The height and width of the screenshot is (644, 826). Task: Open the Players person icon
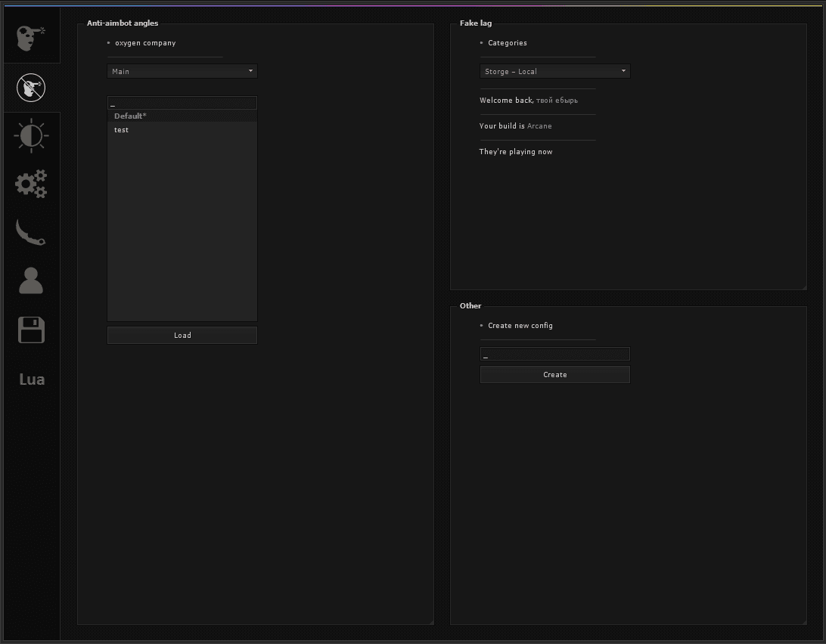tap(31, 280)
